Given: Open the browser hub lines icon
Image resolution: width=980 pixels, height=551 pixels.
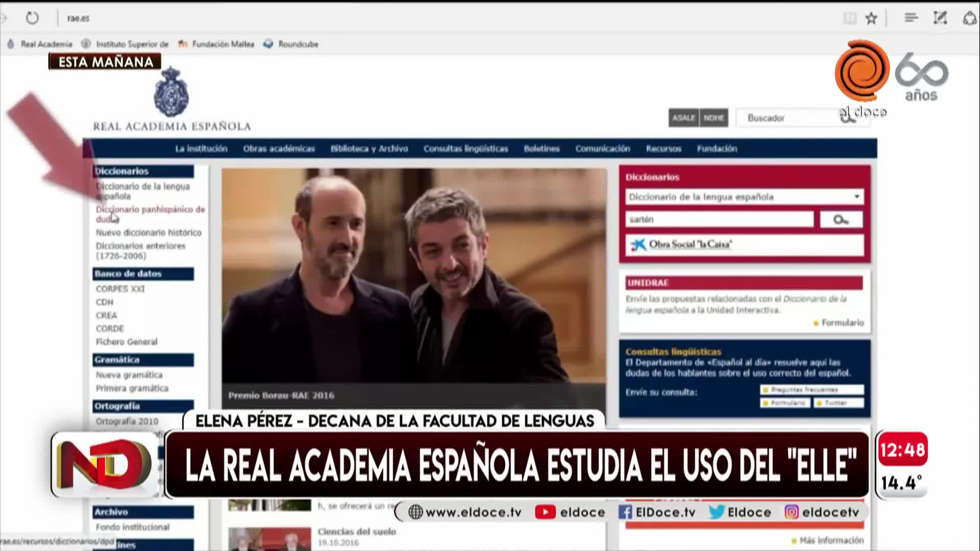Looking at the screenshot, I should click(911, 18).
